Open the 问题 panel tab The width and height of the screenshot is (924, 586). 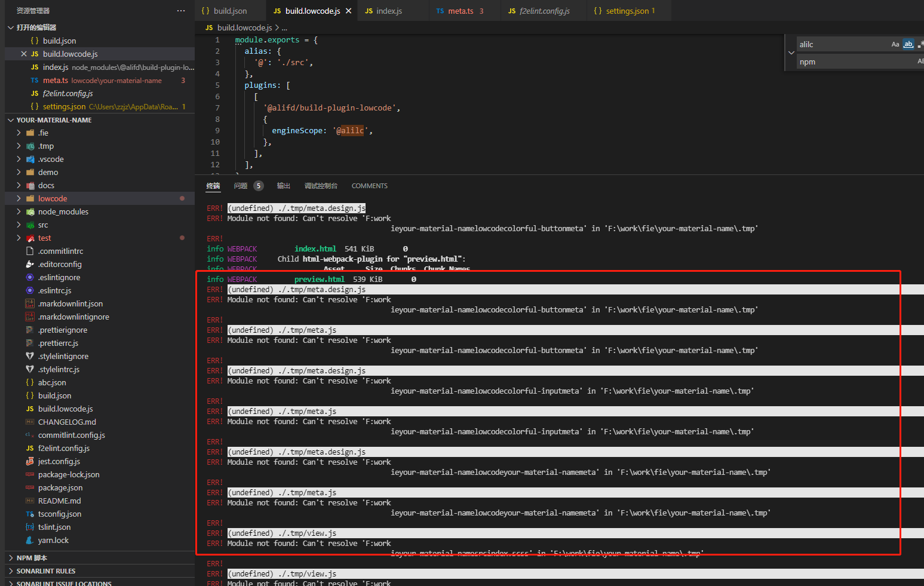tap(241, 186)
